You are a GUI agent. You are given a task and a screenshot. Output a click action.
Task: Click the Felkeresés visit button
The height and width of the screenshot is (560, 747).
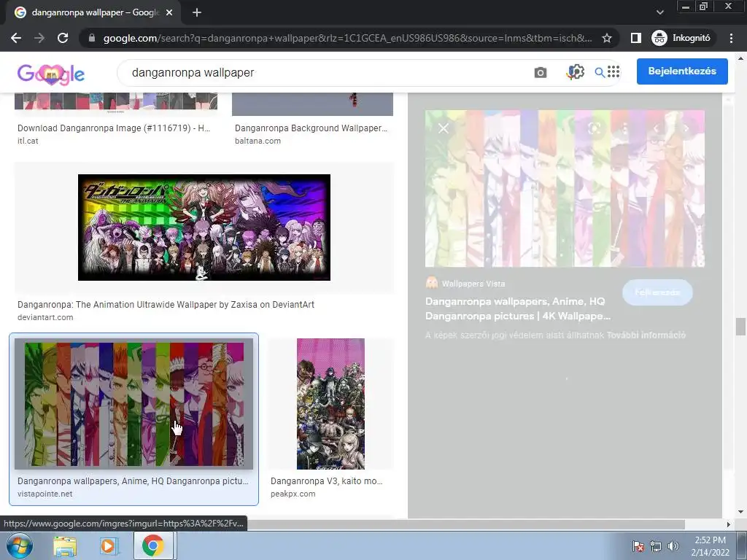click(657, 292)
